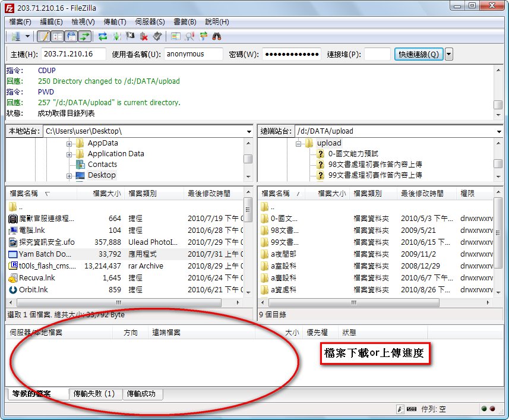Select 探究資訊安全.ufo local file
The height and width of the screenshot is (420, 509).
pyautogui.click(x=125, y=242)
